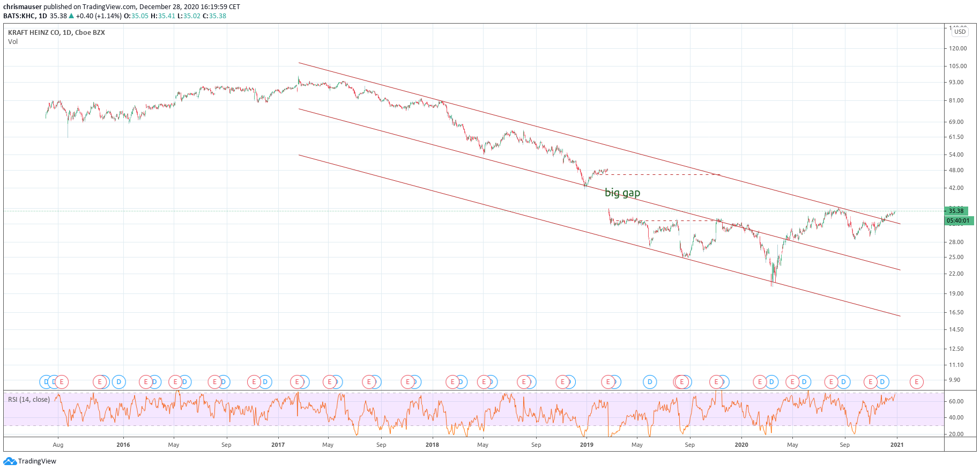Image resolution: width=980 pixels, height=471 pixels.
Task: Open the earnings marker just before Sep 2020
Action: [x=831, y=382]
